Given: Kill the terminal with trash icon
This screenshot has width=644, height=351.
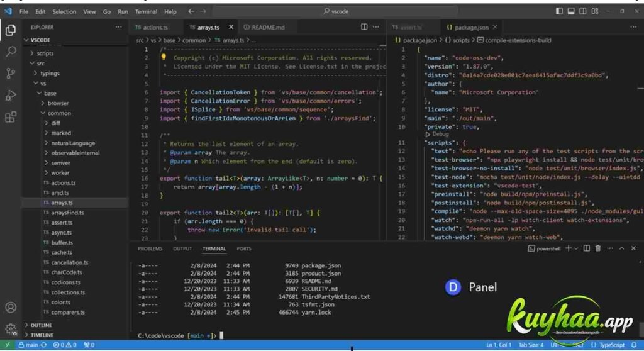Looking at the screenshot, I should click(x=598, y=248).
